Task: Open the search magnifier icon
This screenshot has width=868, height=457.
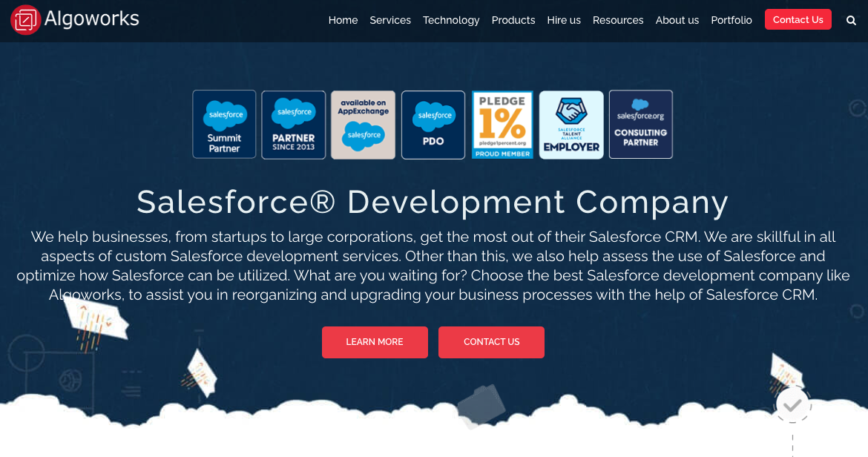Action: click(851, 21)
